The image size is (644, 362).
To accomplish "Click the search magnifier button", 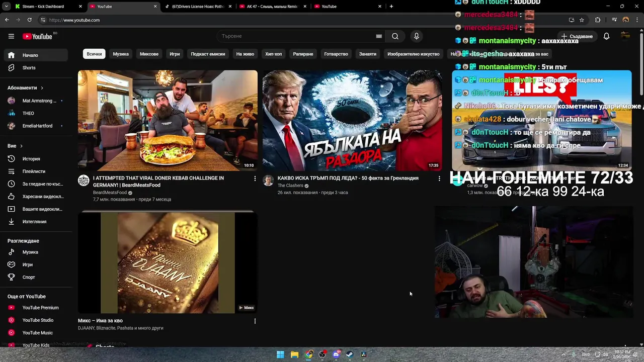I will pos(395,36).
